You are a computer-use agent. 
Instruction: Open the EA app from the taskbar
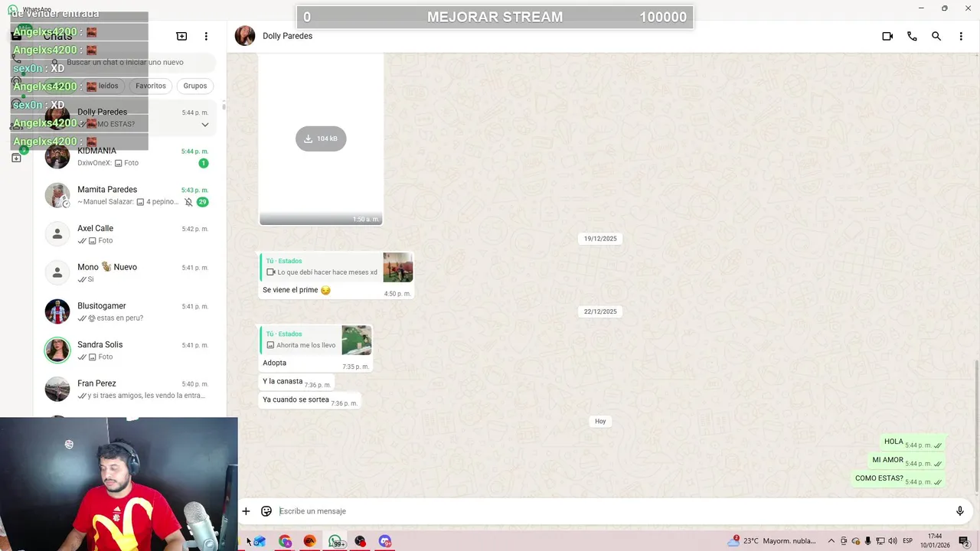310,541
